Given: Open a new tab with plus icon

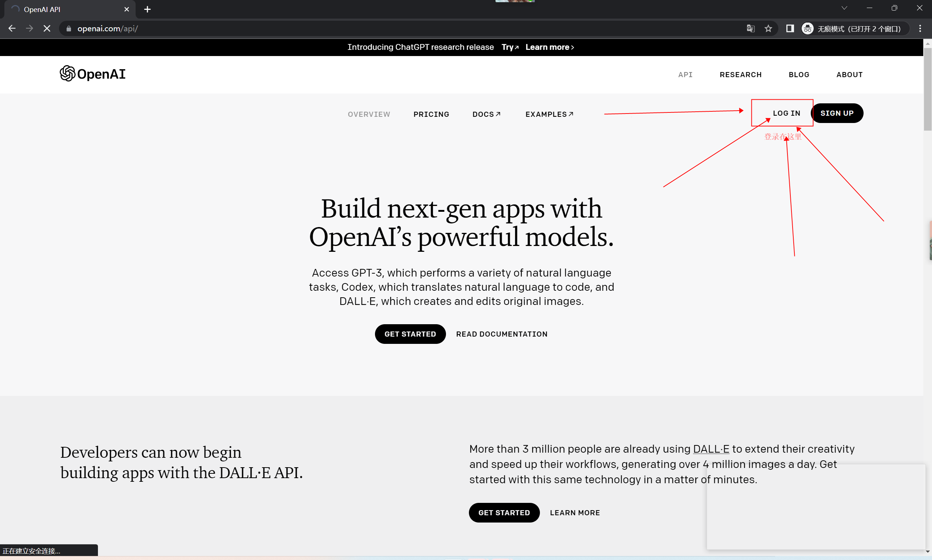Looking at the screenshot, I should tap(147, 9).
